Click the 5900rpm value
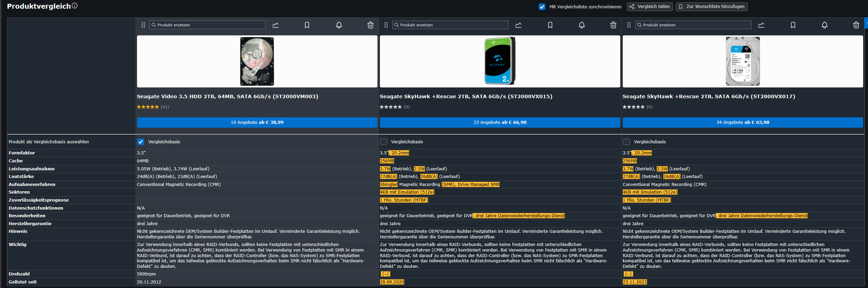 [x=146, y=274]
